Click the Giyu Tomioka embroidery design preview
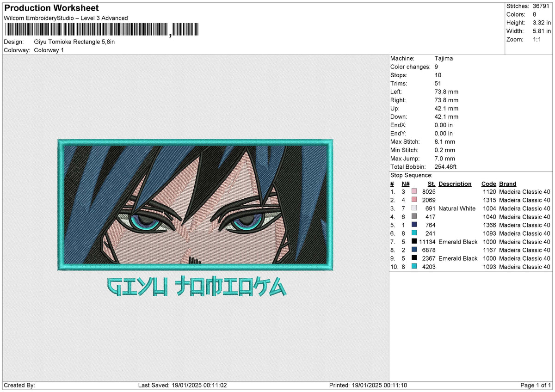 [x=195, y=218]
